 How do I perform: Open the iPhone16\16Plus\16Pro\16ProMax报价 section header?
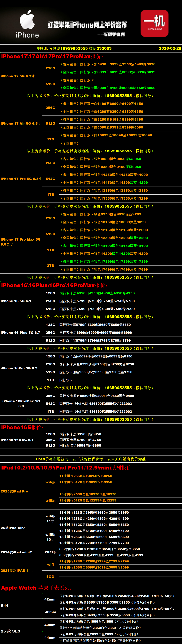click(54, 285)
